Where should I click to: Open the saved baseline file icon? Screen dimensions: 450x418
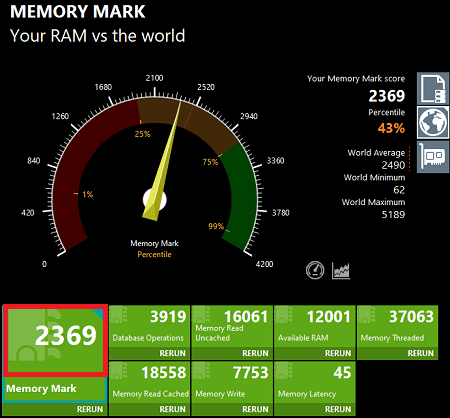433,89
